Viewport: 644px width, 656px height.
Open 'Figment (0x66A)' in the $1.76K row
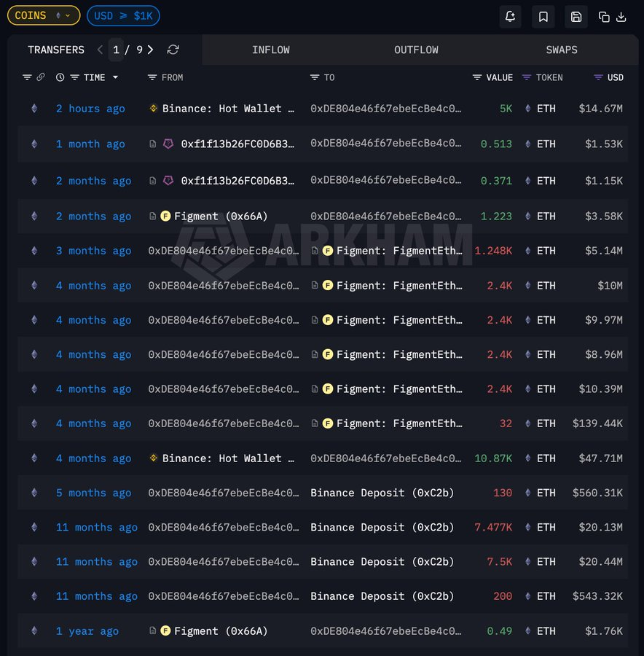tap(221, 631)
